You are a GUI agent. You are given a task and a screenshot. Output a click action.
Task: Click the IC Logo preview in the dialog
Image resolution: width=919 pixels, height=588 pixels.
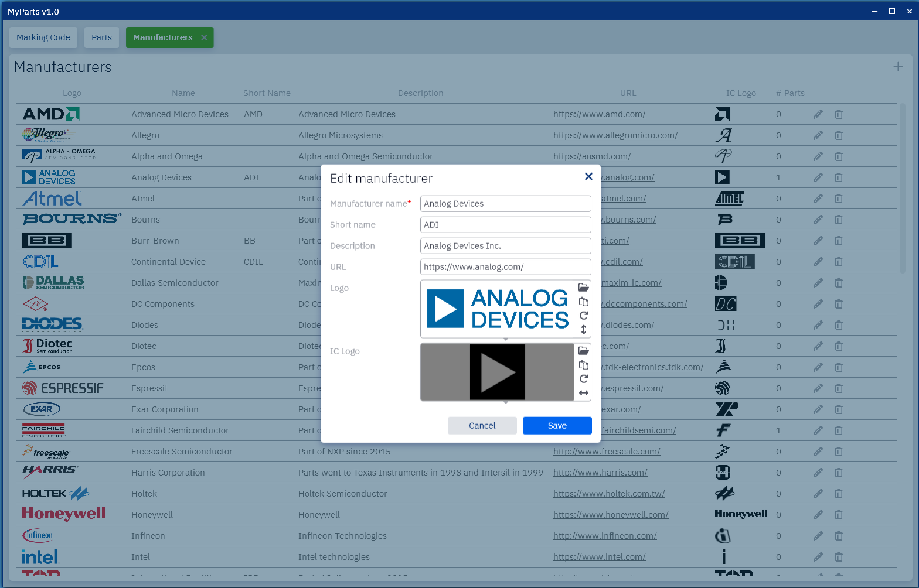[498, 372]
